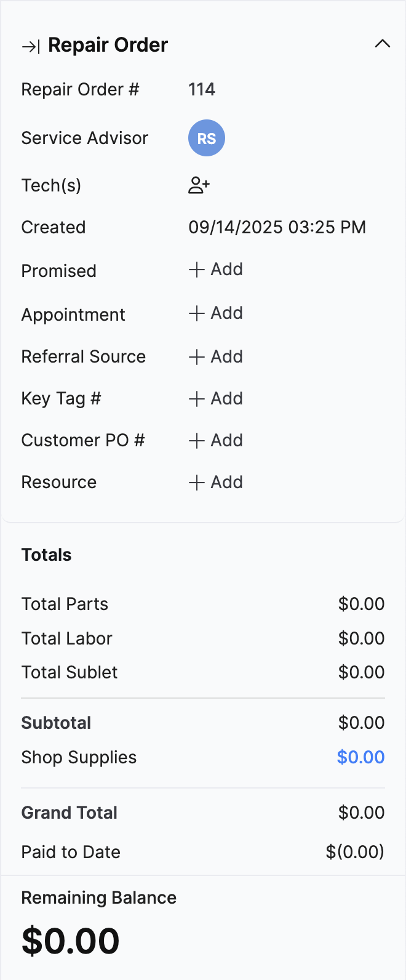Click the repair order number 114
The width and height of the screenshot is (406, 980).
tap(202, 90)
